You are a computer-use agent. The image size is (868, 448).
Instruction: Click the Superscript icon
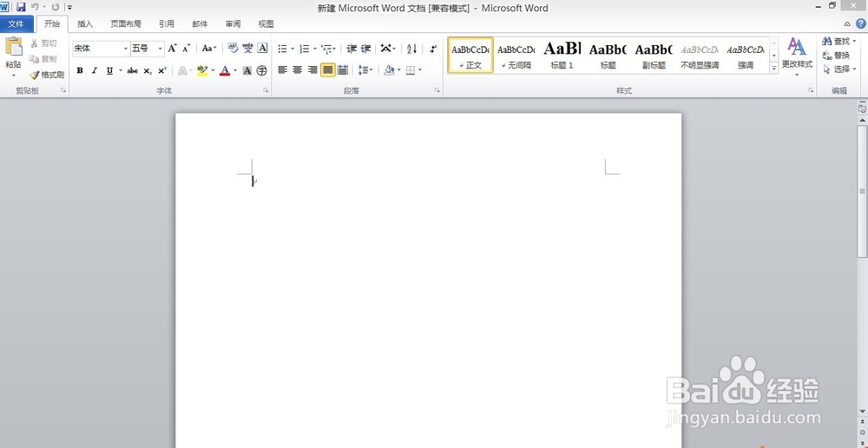coord(161,70)
